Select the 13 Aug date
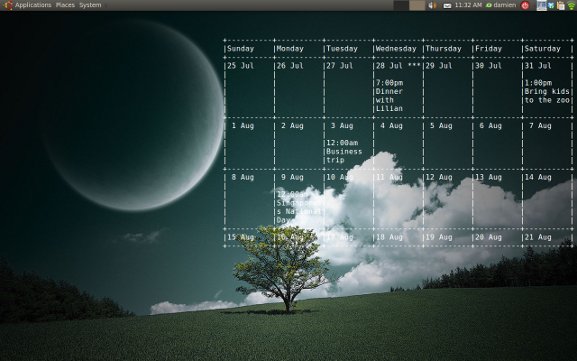The width and height of the screenshot is (577, 361). coord(488,177)
